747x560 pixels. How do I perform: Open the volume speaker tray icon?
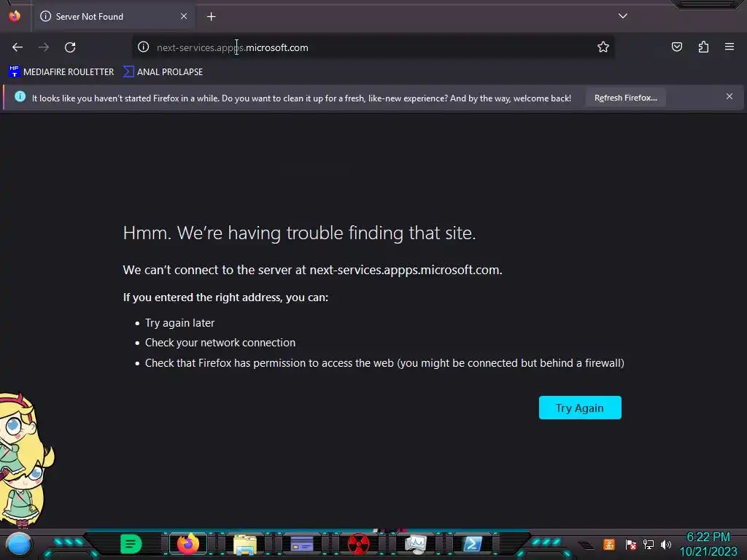tap(666, 544)
